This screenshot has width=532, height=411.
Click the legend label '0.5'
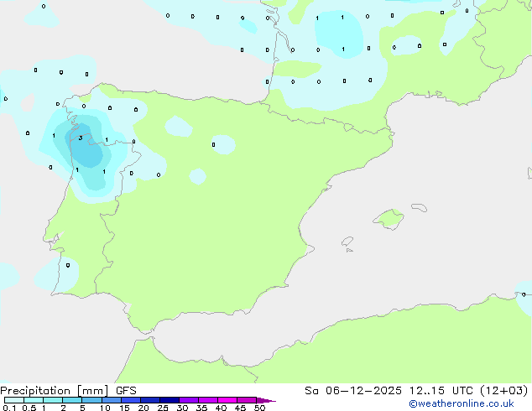(29, 408)
